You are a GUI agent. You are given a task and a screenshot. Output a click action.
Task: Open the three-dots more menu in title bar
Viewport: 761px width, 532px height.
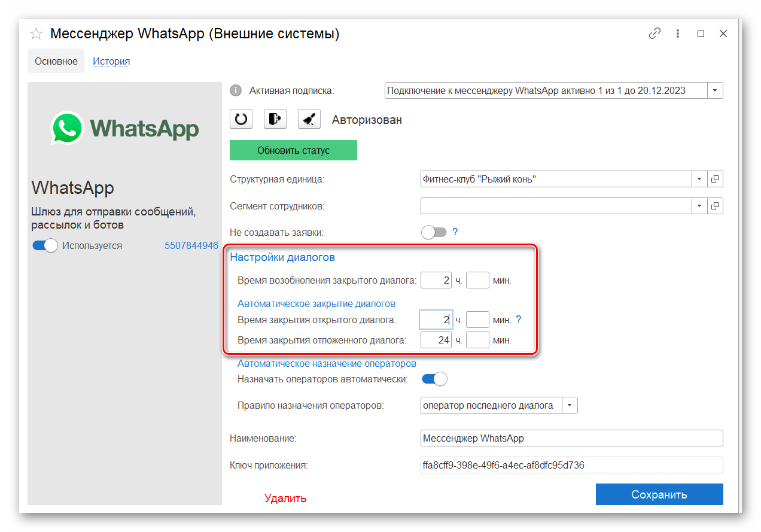678,34
